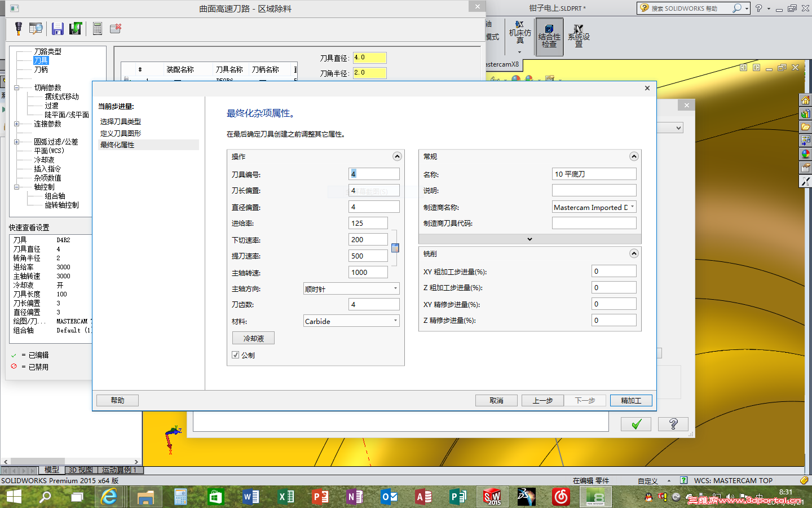The image size is (812, 508).
Task: Open 系统设置 system settings in ribbon
Action: [x=579, y=37]
